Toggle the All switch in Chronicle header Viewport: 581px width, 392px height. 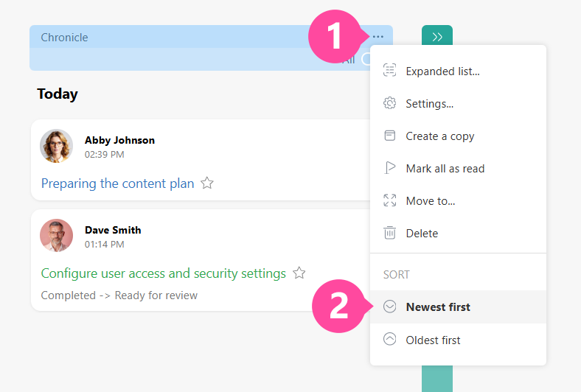366,60
